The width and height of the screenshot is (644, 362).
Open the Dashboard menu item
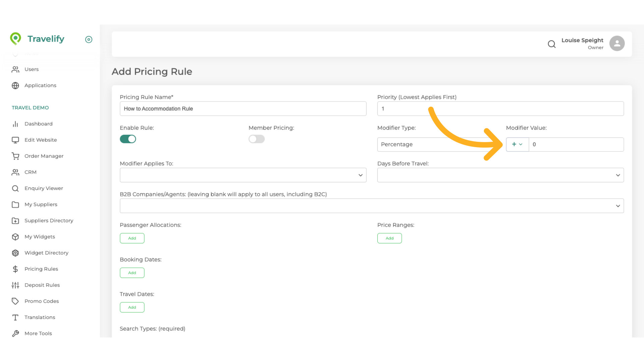pyautogui.click(x=38, y=124)
